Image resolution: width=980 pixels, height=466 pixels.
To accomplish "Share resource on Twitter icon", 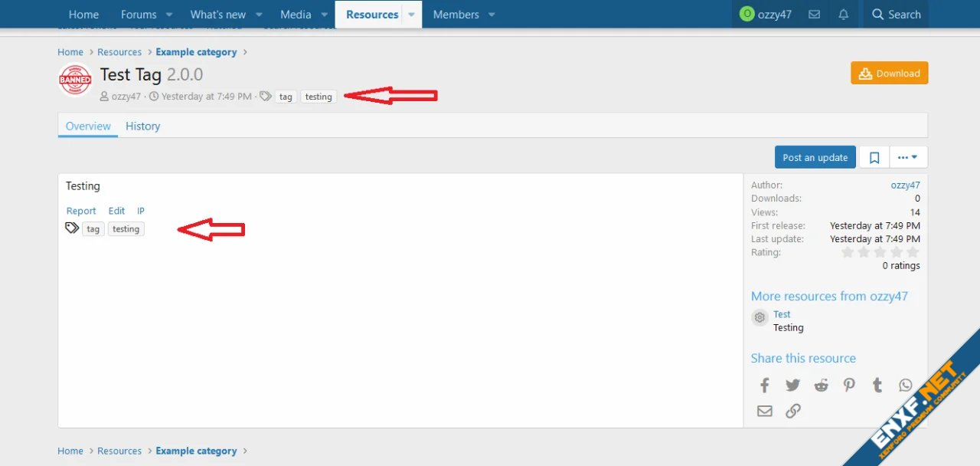I will pyautogui.click(x=792, y=386).
